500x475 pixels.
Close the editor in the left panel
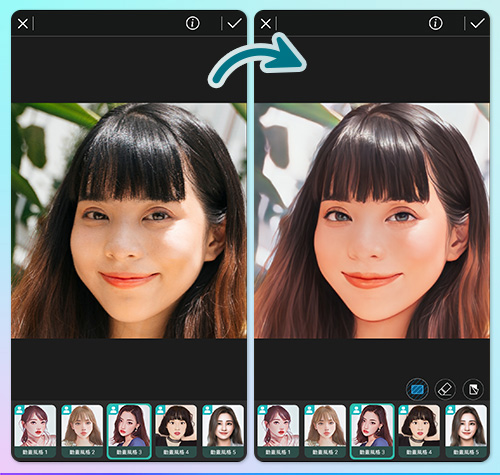(23, 24)
